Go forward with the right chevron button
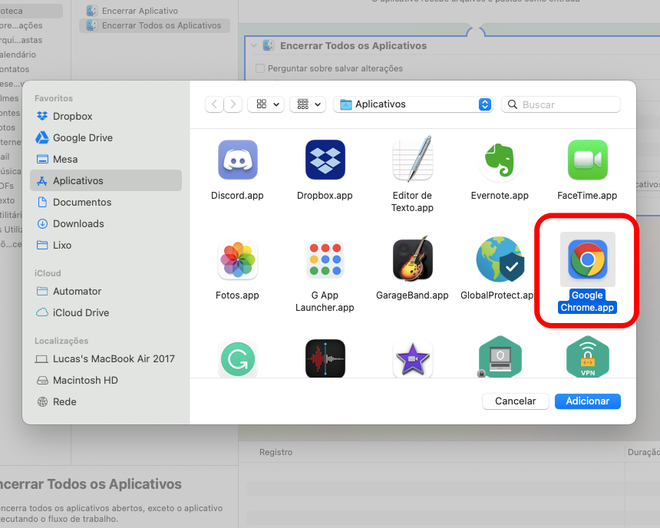Image resolution: width=660 pixels, height=528 pixels. pos(233,104)
